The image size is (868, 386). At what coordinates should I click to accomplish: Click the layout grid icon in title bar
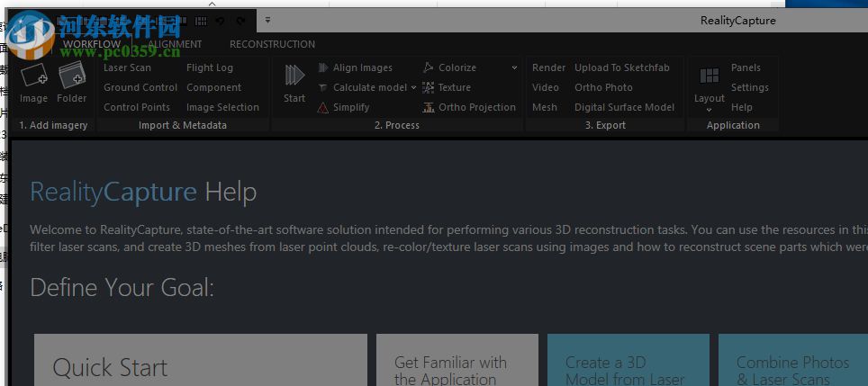click(202, 21)
